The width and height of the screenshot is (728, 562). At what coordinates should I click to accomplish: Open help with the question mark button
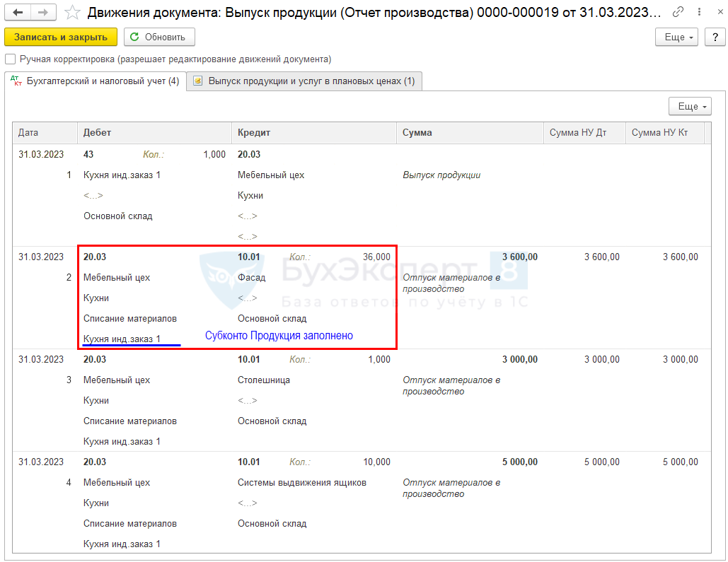point(715,37)
